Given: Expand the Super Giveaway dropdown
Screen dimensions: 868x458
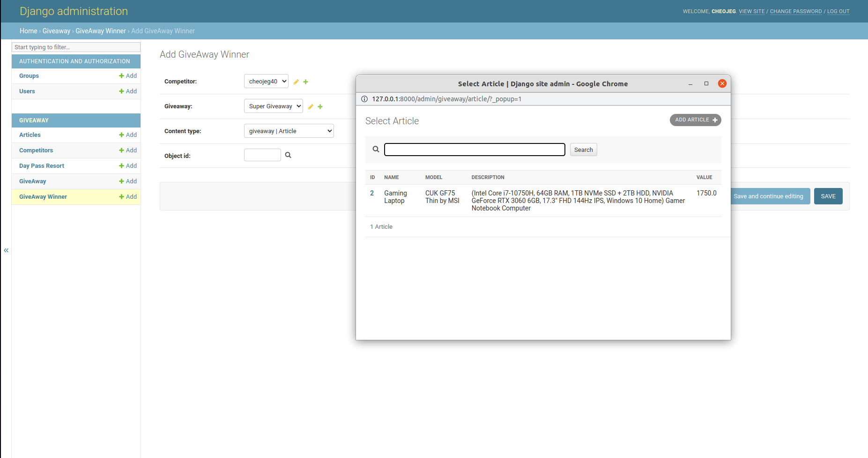Looking at the screenshot, I should point(273,106).
